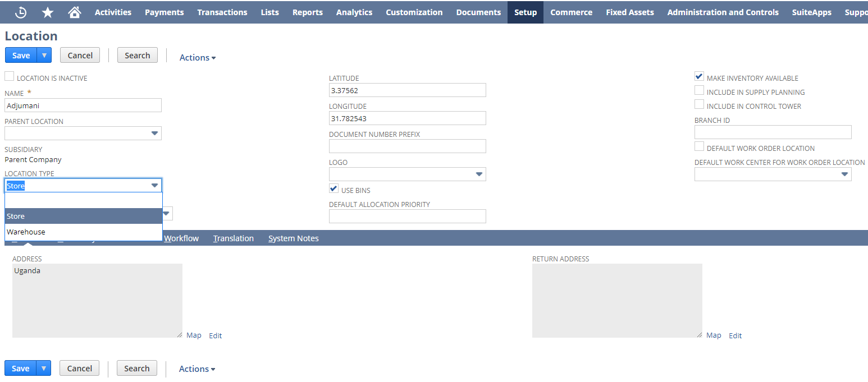Open the Save button dropdown arrow
The image size is (868, 382).
click(44, 55)
